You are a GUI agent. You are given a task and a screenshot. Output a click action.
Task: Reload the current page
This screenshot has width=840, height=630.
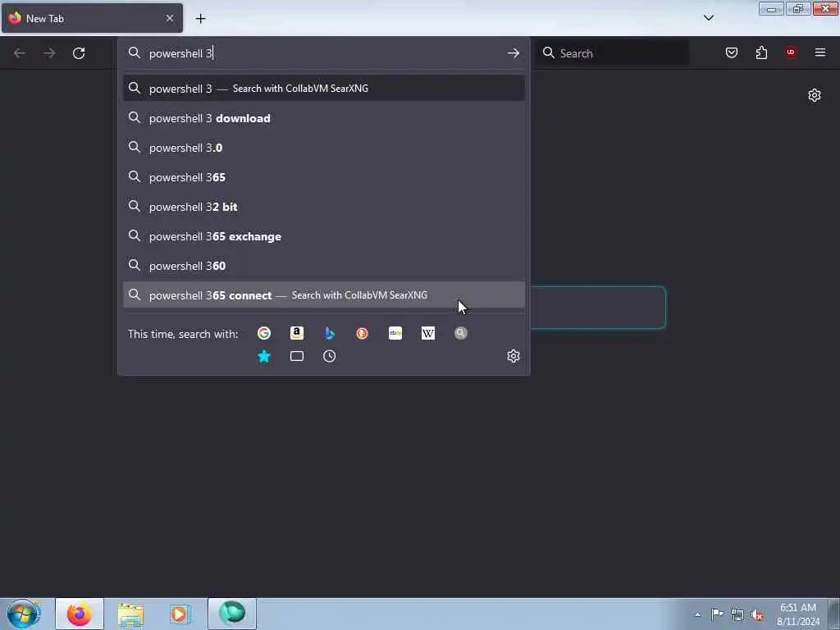point(79,53)
